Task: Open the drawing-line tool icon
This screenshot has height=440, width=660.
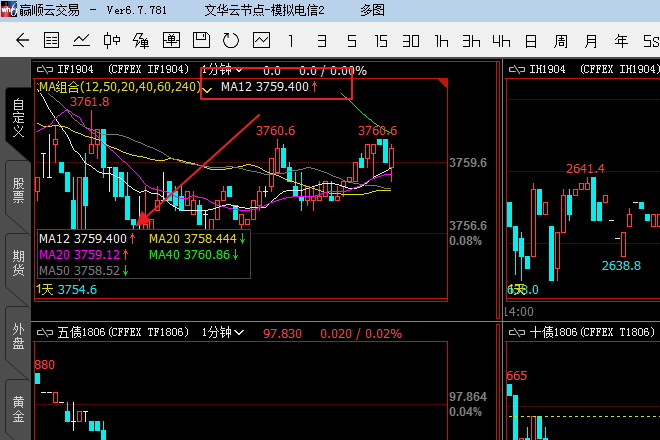Action: pos(141,40)
